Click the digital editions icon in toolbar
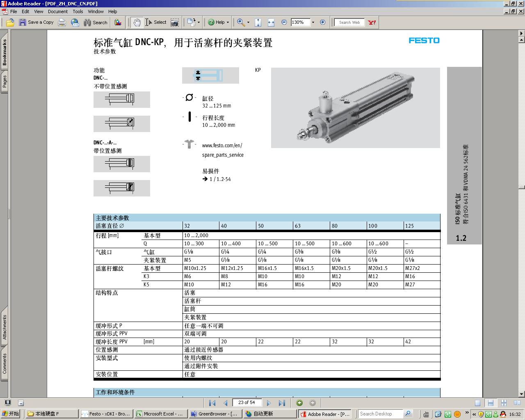 (x=118, y=23)
